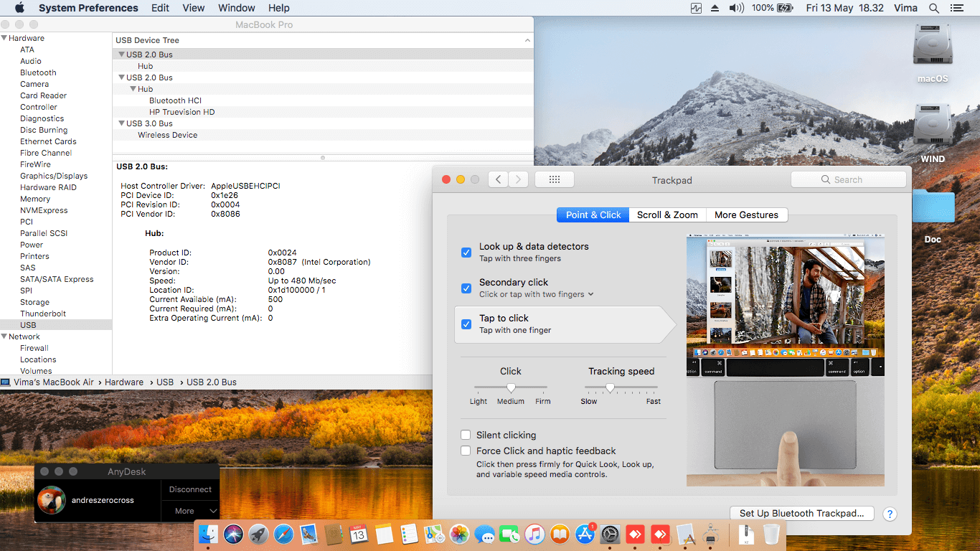This screenshot has width=980, height=551.
Task: Open Spotlight search in the menu bar
Action: click(x=934, y=8)
